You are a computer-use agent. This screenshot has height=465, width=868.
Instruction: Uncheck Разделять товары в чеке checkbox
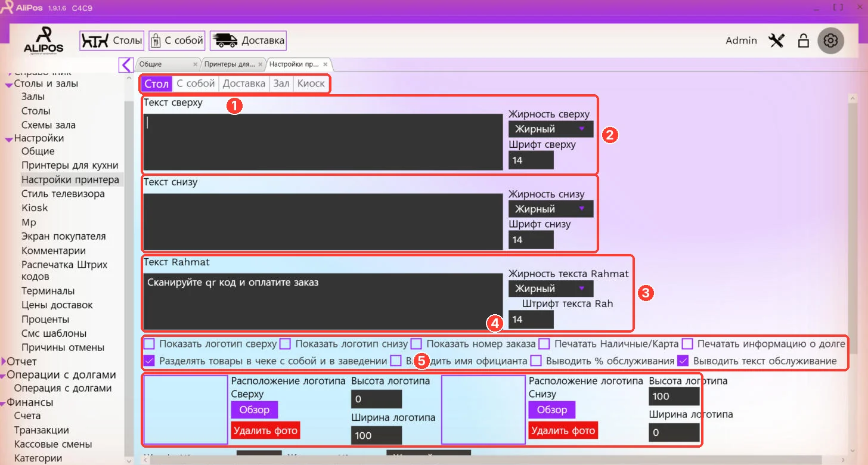(x=150, y=361)
